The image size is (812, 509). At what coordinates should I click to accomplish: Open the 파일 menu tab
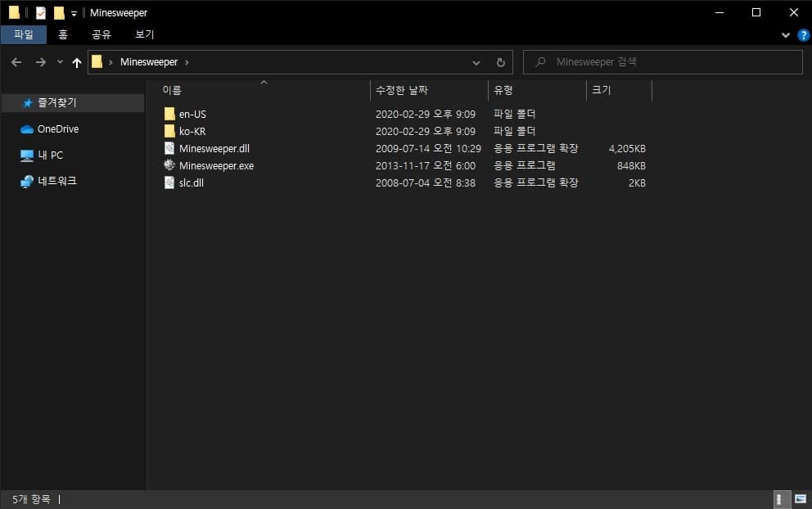(23, 34)
